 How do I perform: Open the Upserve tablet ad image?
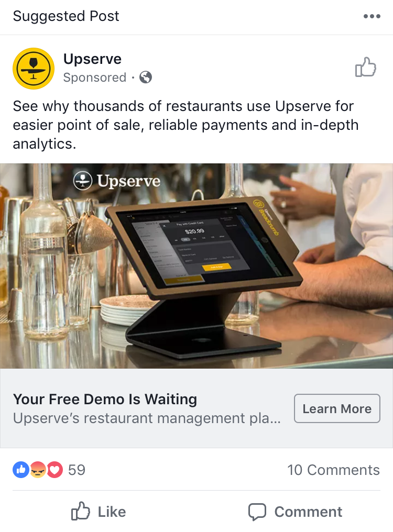coord(196,266)
